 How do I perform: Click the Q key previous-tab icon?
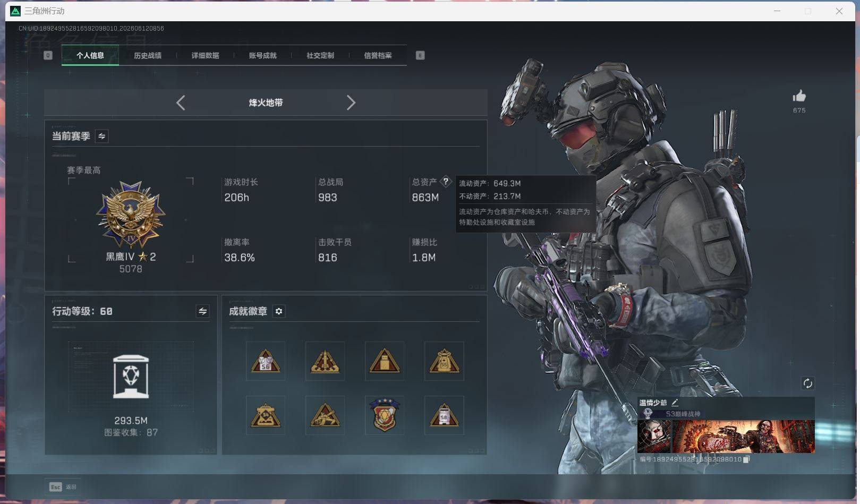[48, 55]
